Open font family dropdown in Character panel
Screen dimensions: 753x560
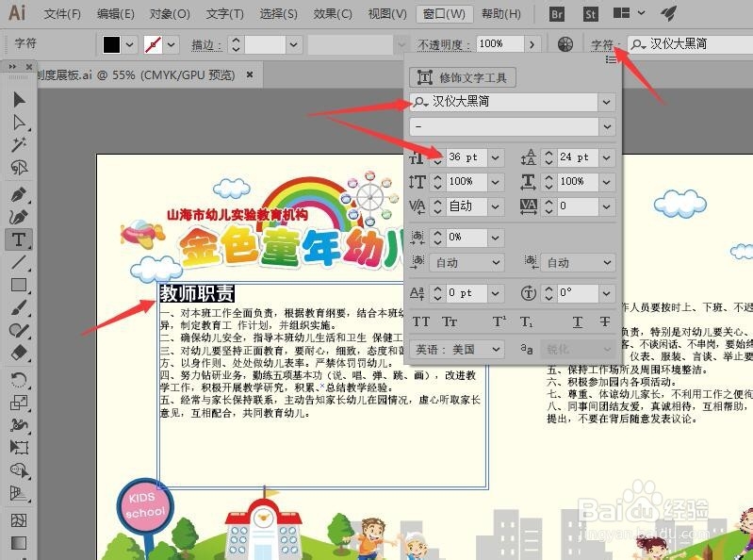pyautogui.click(x=607, y=102)
